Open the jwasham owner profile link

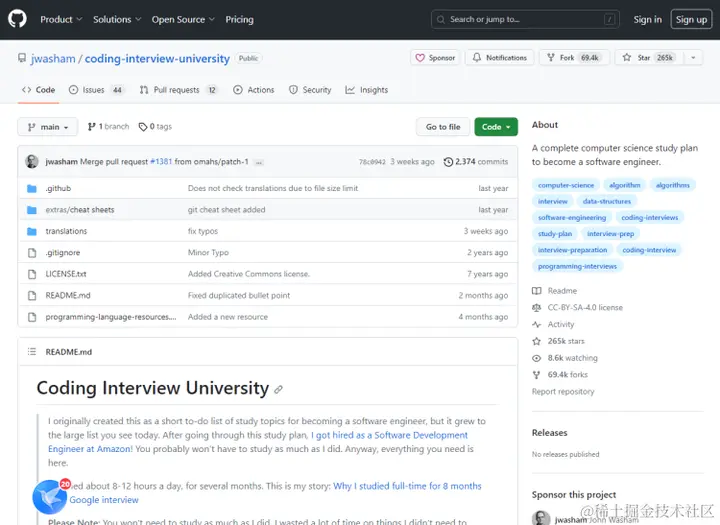click(53, 59)
